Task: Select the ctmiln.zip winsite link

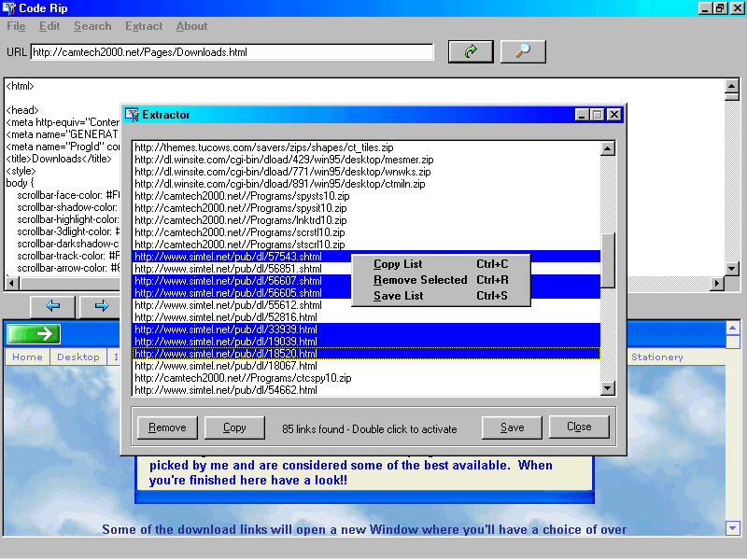Action: [x=366, y=184]
